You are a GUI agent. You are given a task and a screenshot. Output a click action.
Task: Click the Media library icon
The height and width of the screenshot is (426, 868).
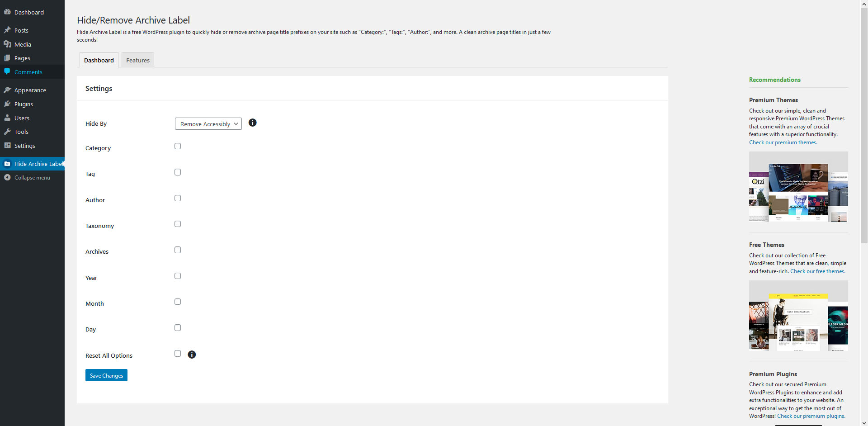tap(7, 44)
